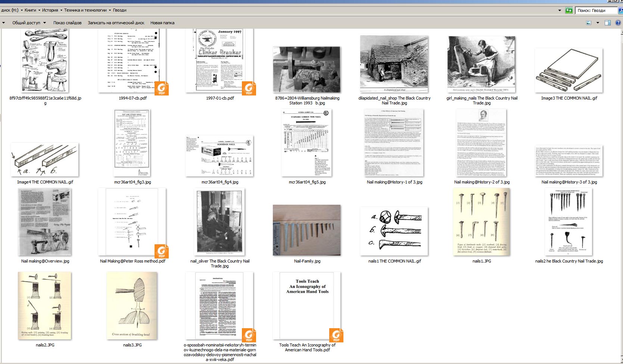Image resolution: width=623 pixels, height=364 pixels.
Task: Select Nail making@History-2 of 3 thumbnail
Action: tap(482, 142)
